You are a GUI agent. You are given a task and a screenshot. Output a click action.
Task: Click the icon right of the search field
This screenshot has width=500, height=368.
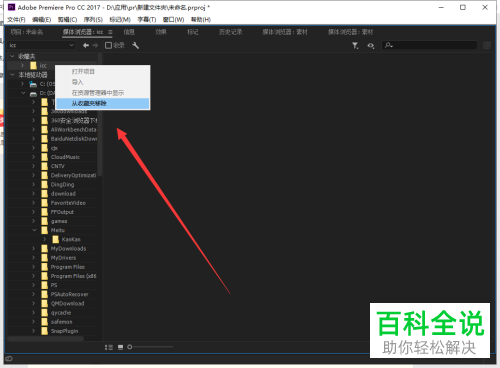click(486, 45)
